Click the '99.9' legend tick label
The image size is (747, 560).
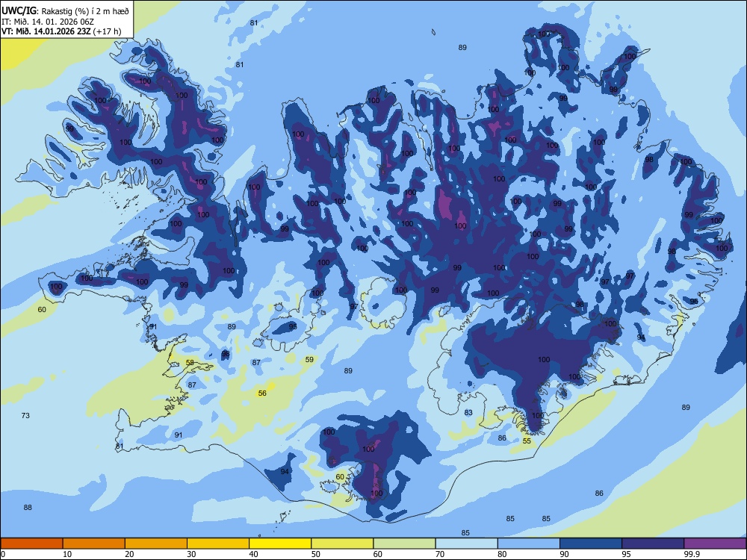tap(691, 554)
